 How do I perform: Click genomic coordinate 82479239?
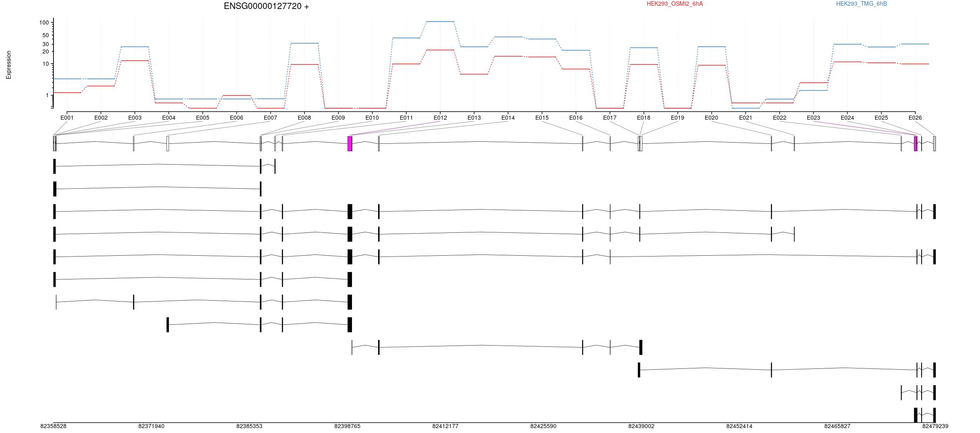935,426
